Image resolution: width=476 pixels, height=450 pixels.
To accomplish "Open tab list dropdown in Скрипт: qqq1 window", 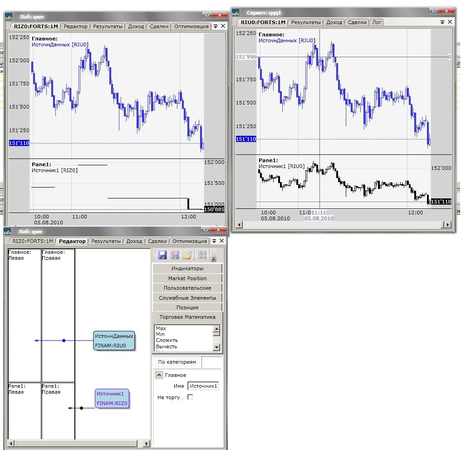I will click(x=442, y=22).
